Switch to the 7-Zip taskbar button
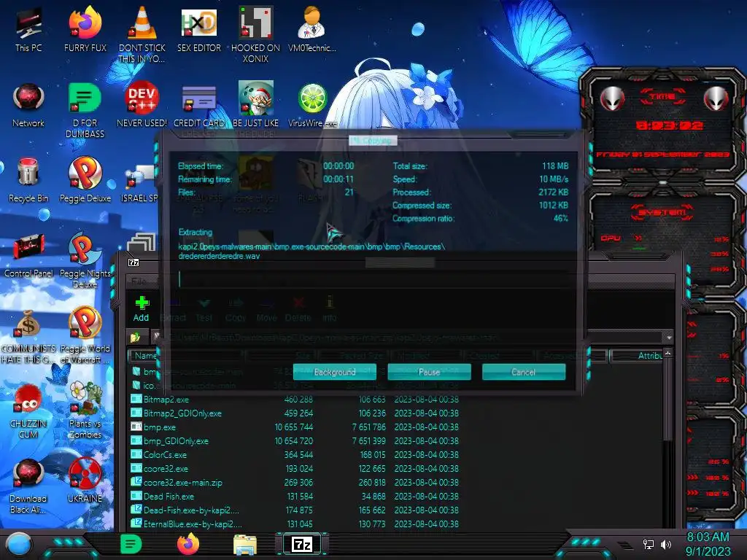The image size is (747, 560). [x=302, y=544]
